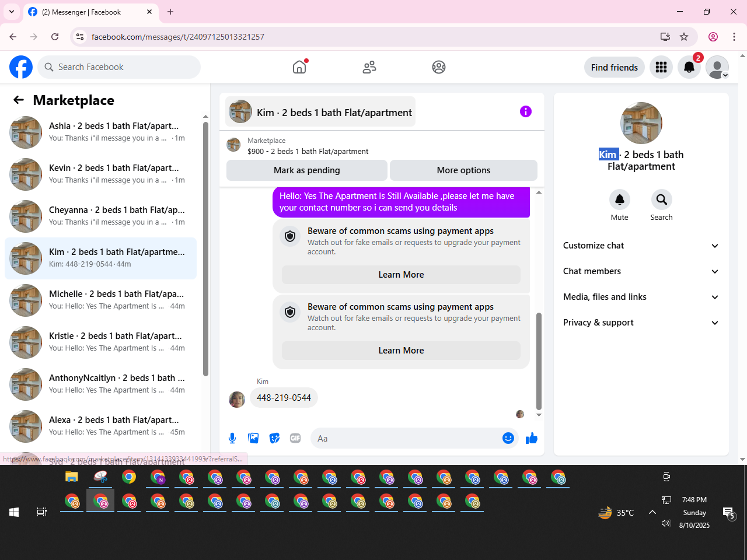The image size is (747, 560).
Task: Open the Friends icon in top navigation
Action: click(369, 67)
